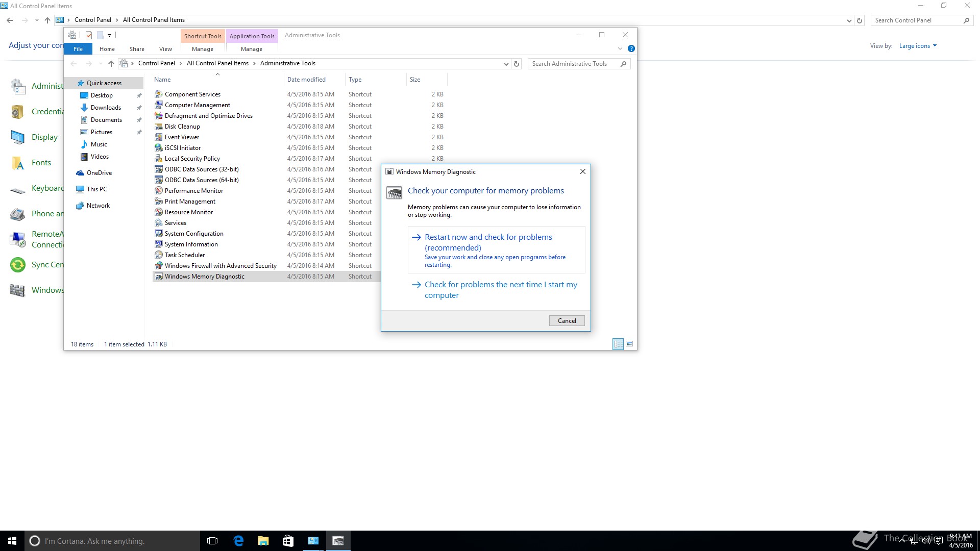Open the Manage tab under Shortcut Tools

(203, 49)
